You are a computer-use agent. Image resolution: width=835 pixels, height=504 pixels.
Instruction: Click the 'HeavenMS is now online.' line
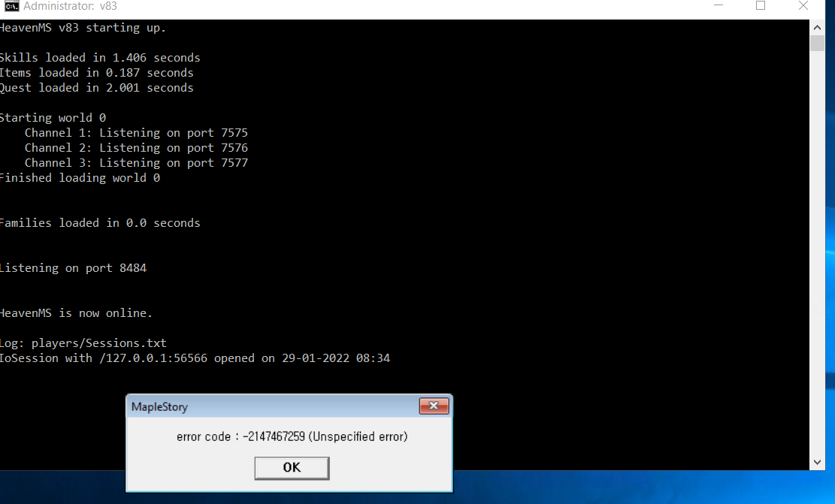pos(77,313)
